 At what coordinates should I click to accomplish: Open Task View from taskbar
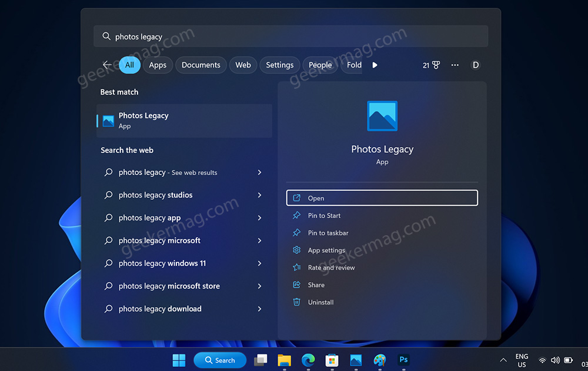(x=260, y=360)
